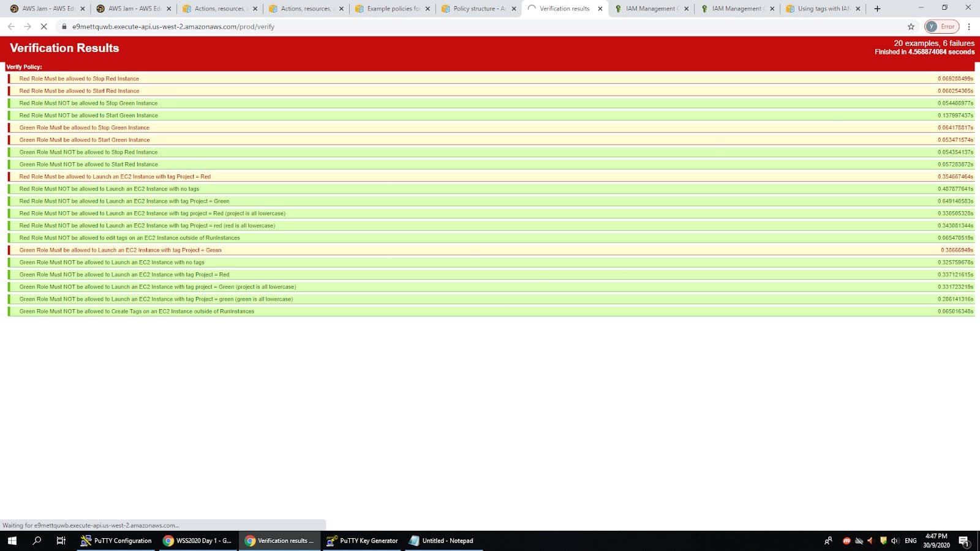Click the back navigation arrow
The height and width of the screenshot is (551, 980).
coord(11,26)
